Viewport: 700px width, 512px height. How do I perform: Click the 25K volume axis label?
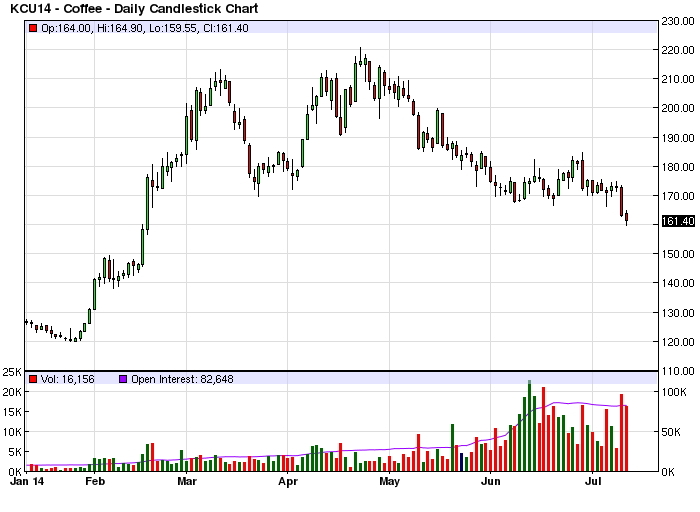click(x=12, y=372)
